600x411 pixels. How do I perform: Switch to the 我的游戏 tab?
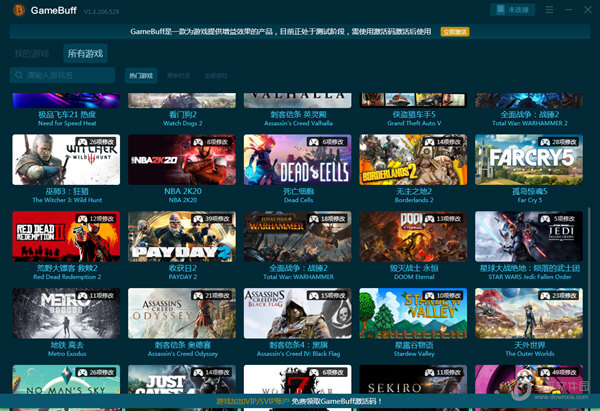(x=32, y=54)
